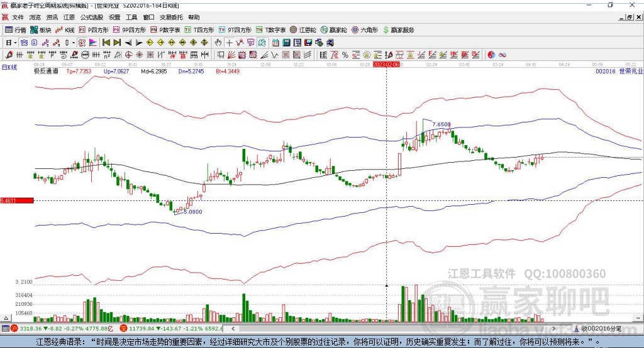Click the up triangle button beside volume pane
The width and height of the screenshot is (644, 348).
coord(6,318)
